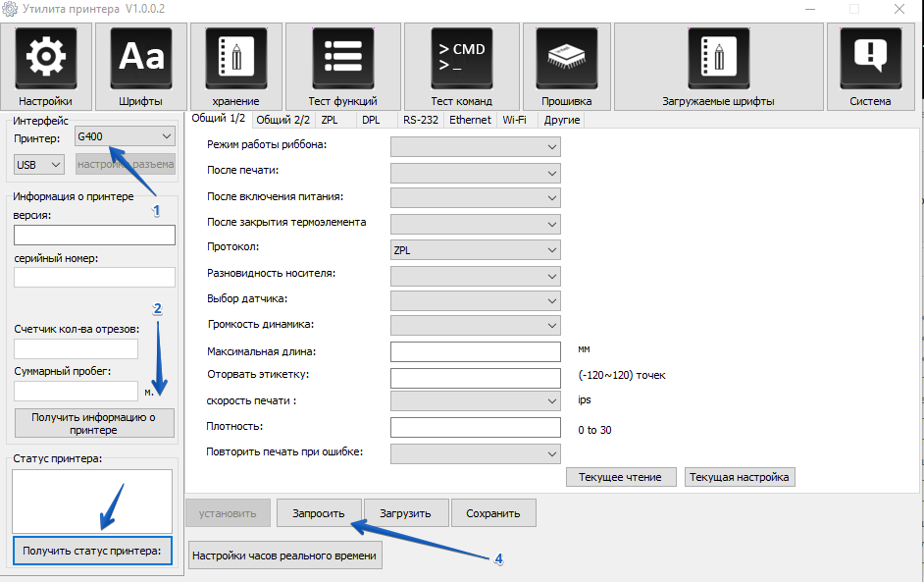Select the Wi-Fi tab
This screenshot has width=924, height=582.
pos(514,120)
